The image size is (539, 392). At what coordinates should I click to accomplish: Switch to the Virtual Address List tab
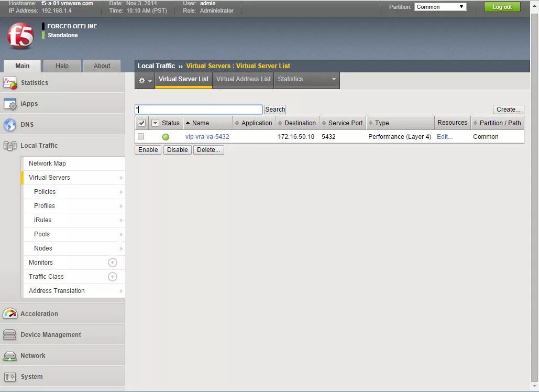(243, 79)
